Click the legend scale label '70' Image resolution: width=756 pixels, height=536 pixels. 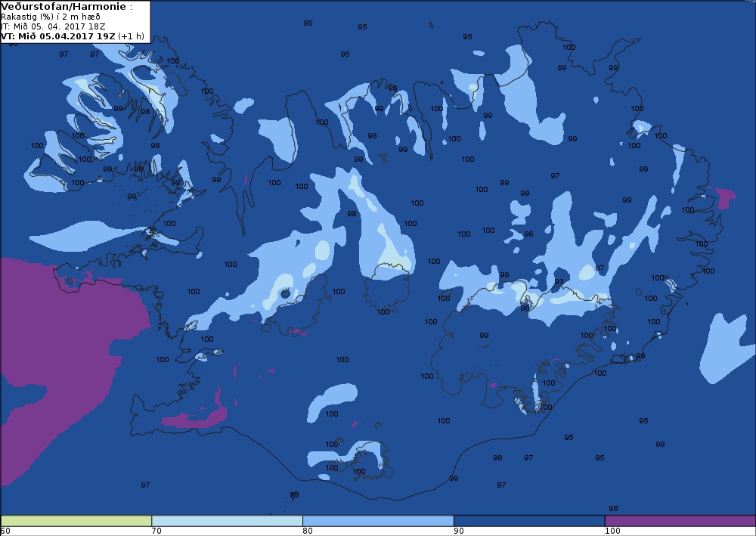coord(156,531)
